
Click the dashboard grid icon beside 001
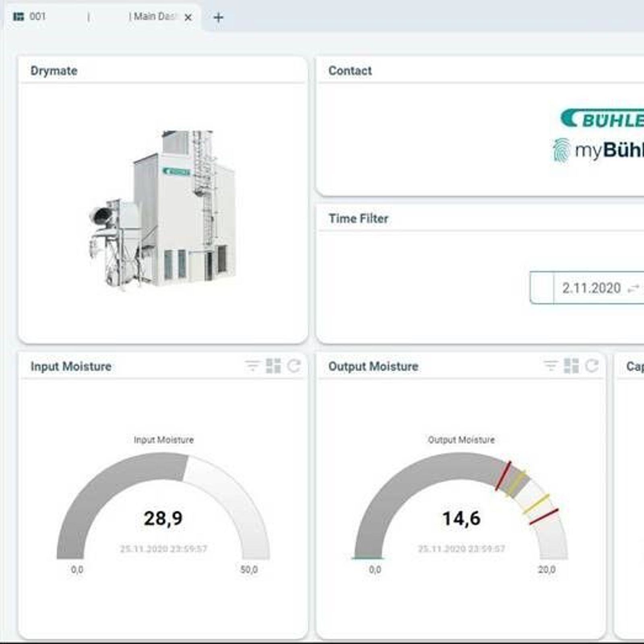[x=19, y=17]
